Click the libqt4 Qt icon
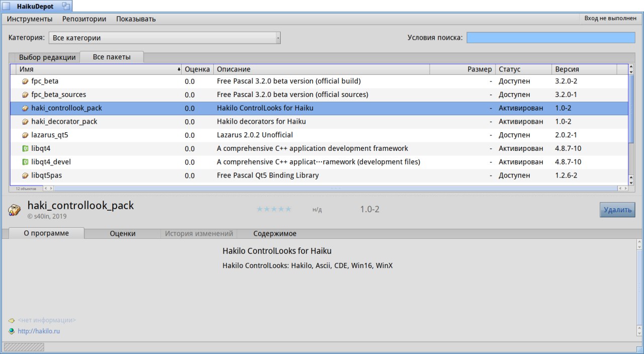This screenshot has height=354, width=644. click(25, 149)
